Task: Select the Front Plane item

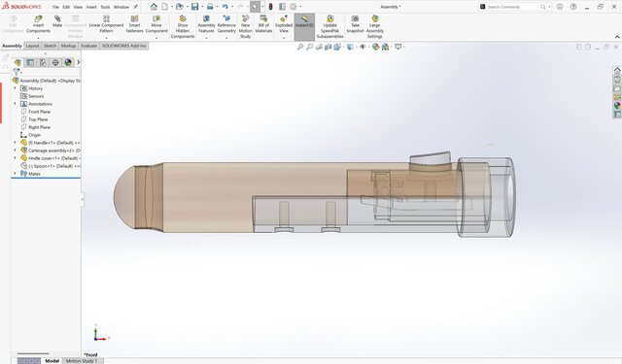Action: coord(39,112)
